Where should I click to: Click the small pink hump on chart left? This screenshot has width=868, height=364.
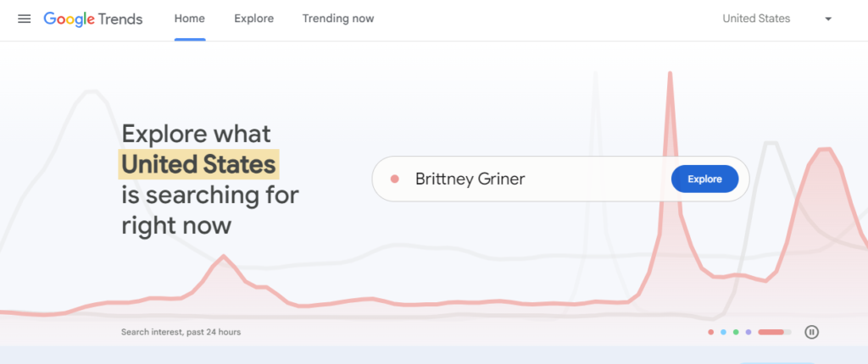tap(223, 257)
